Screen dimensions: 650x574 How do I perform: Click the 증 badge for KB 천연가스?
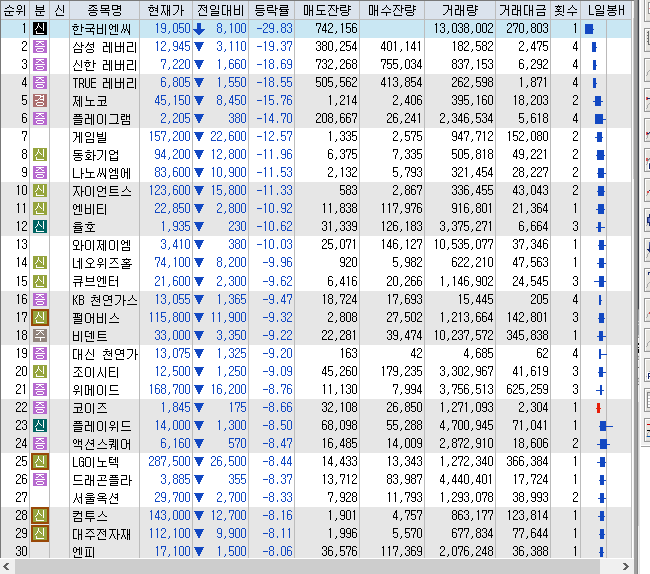(40, 299)
